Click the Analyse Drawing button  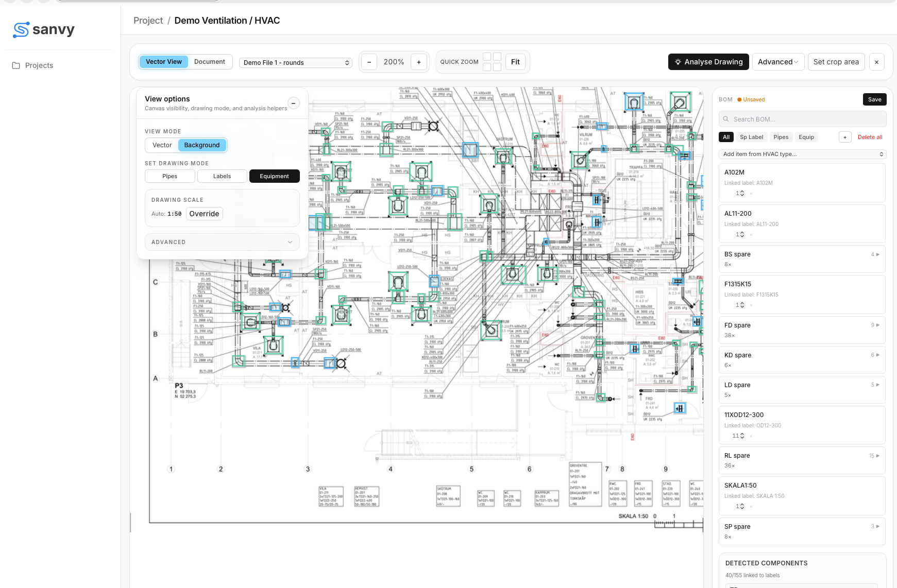708,62
